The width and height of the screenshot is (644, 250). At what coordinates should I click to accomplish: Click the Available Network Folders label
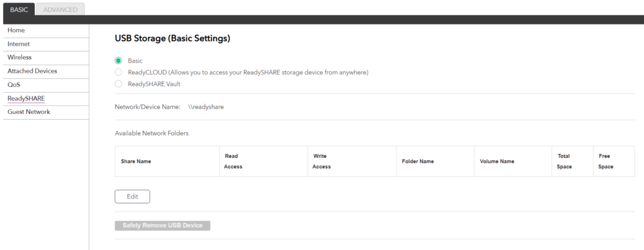tap(152, 134)
